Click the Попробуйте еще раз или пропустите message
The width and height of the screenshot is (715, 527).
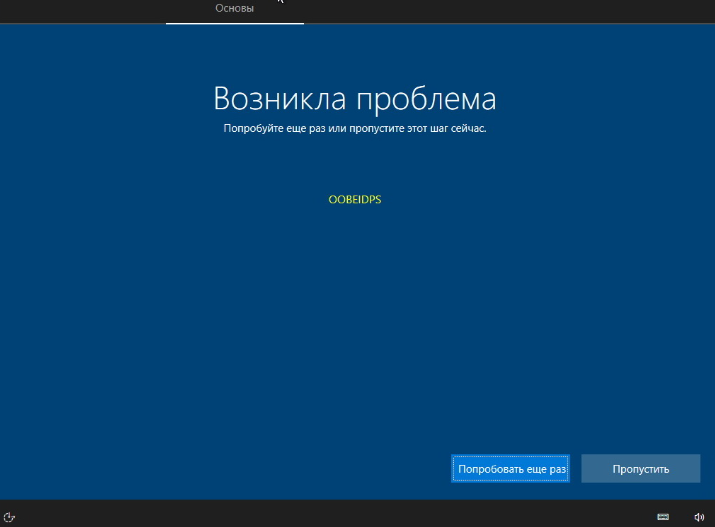click(x=355, y=129)
